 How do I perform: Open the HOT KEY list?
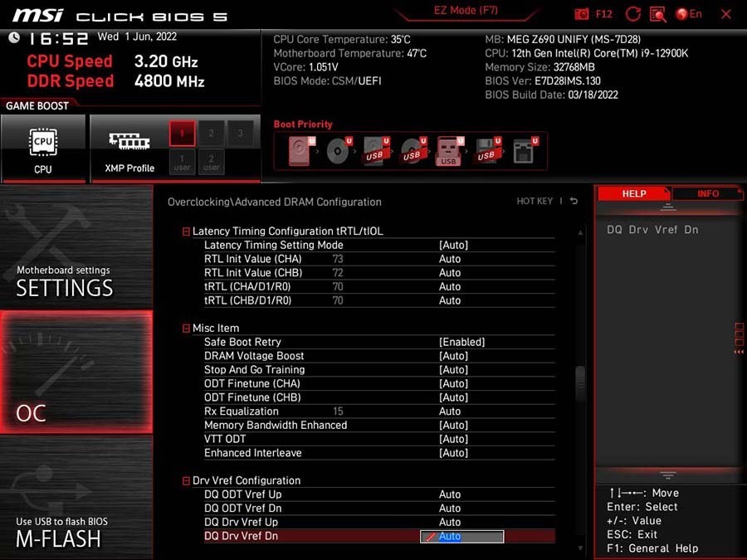[x=535, y=202]
